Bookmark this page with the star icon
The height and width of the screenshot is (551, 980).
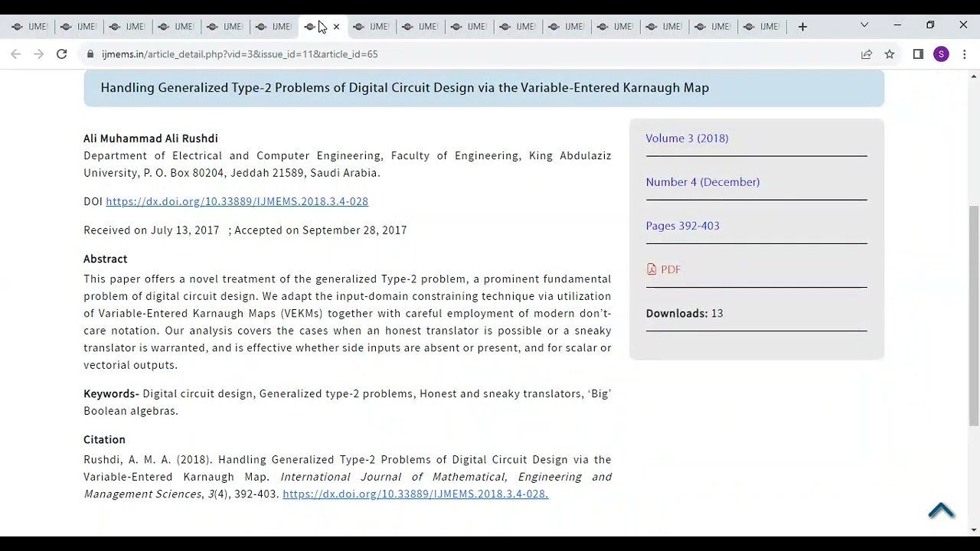point(890,54)
